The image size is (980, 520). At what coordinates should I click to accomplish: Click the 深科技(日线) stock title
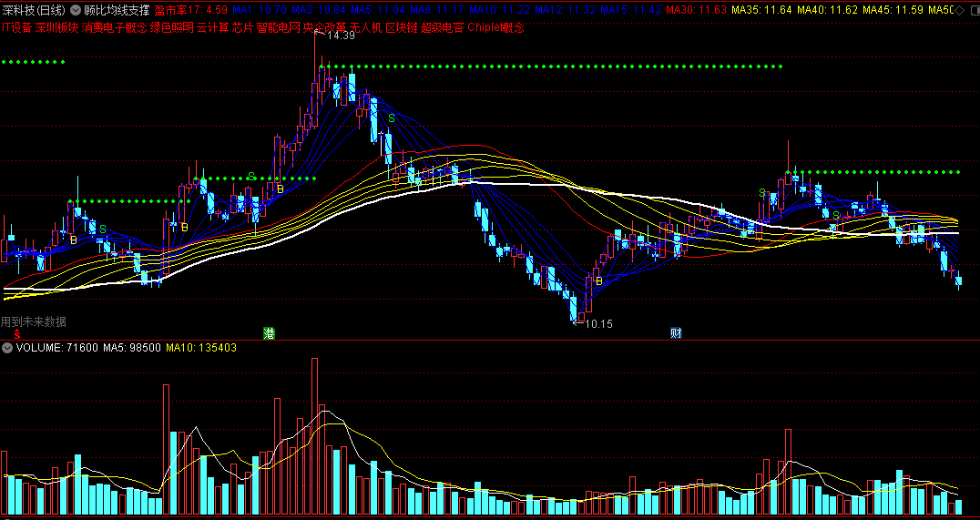pos(33,10)
